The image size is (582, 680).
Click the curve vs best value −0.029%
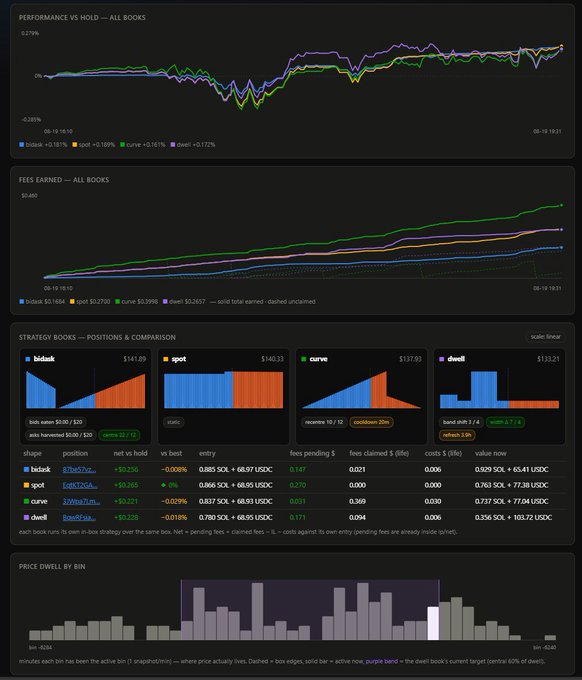pyautogui.click(x=174, y=501)
